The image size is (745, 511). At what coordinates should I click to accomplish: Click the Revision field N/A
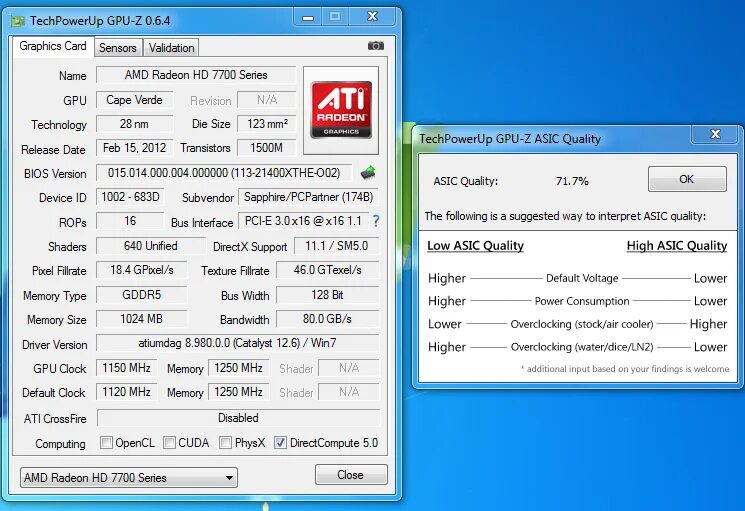pyautogui.click(x=267, y=100)
